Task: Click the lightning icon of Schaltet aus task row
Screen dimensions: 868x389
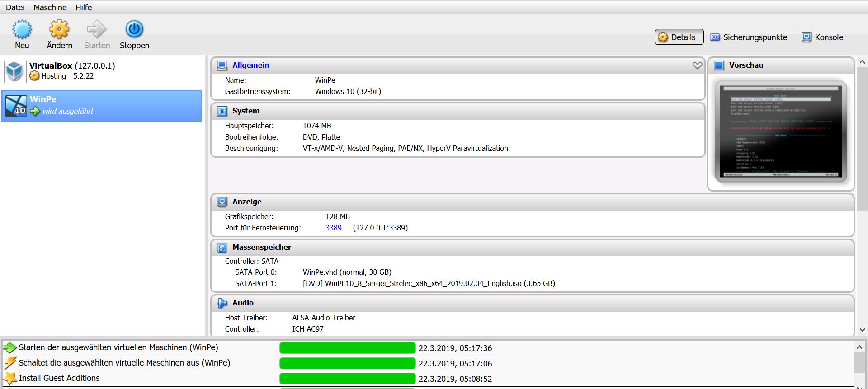Action: coord(10,363)
